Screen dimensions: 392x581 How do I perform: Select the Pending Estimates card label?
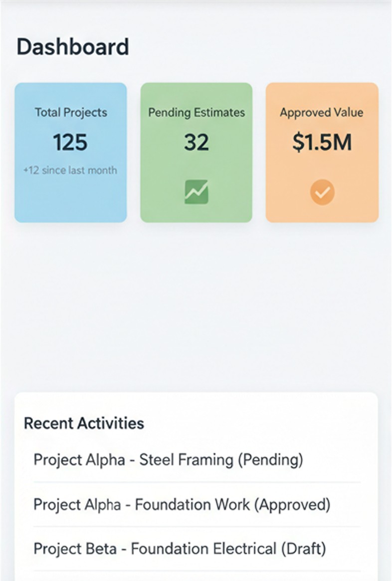[196, 112]
